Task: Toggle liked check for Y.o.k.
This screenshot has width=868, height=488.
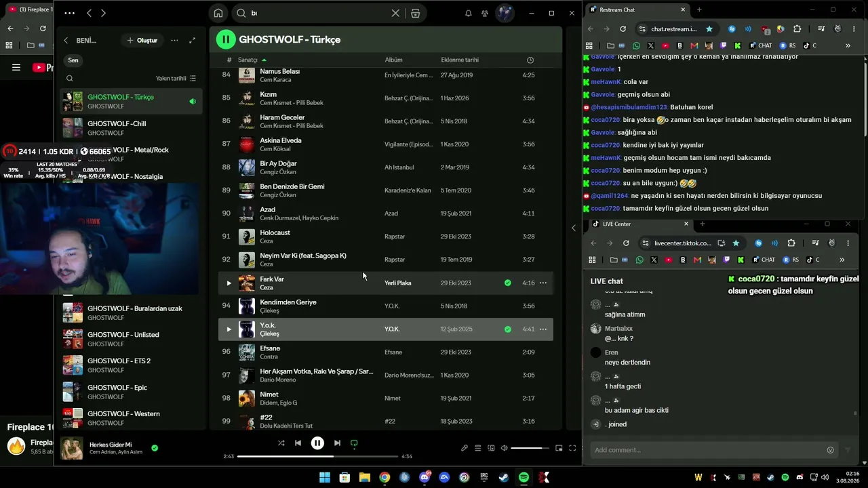Action: click(507, 329)
